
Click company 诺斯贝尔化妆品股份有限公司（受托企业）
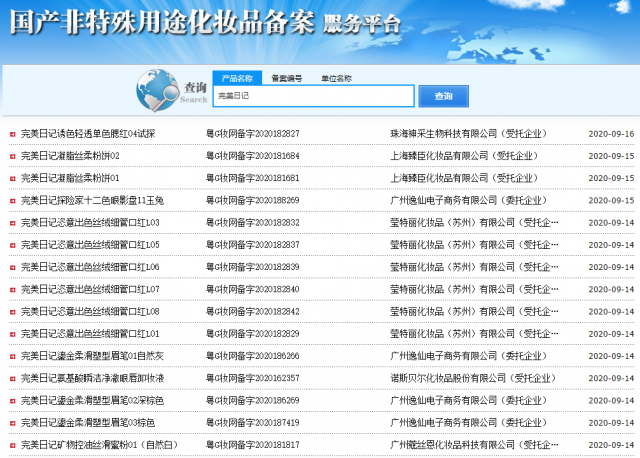pyautogui.click(x=473, y=378)
